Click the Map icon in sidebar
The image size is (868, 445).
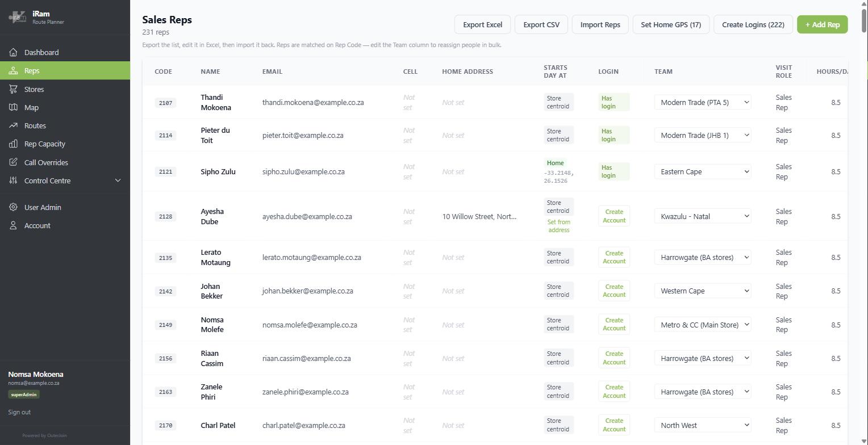point(13,107)
